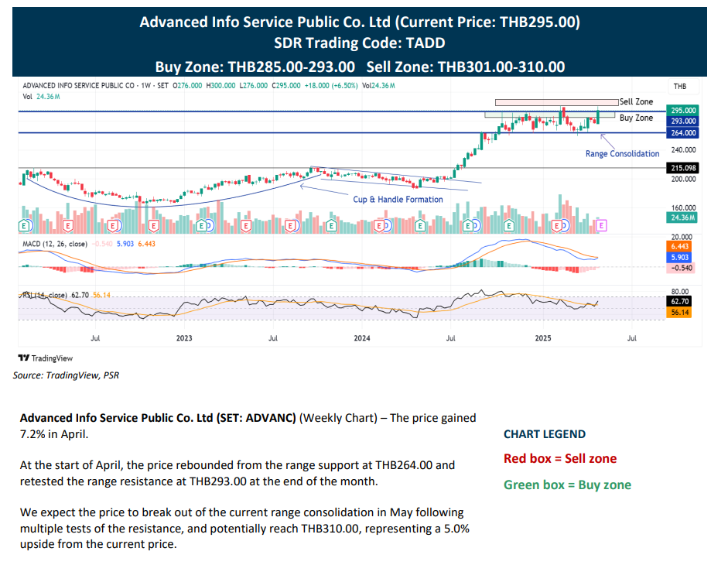Image resolution: width=728 pixels, height=565 pixels.
Task: Click the blue 5.903 MACD axis tag
Action: pos(680,257)
